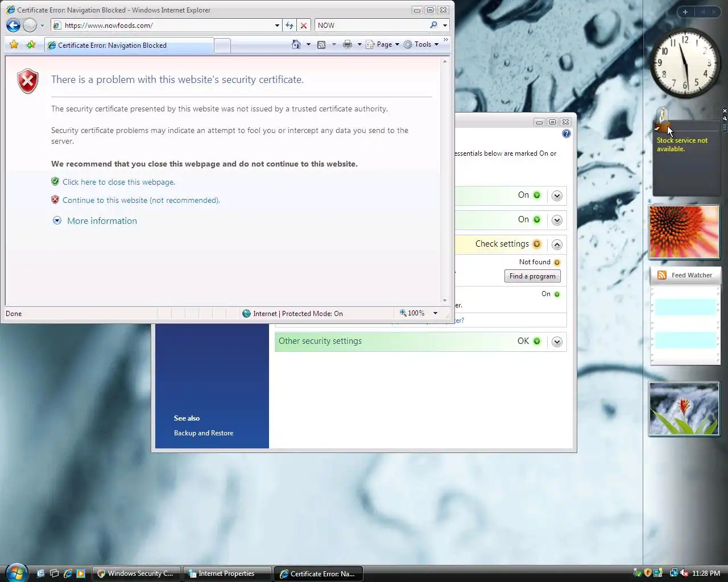Click 'Continue to this website (not recommended)' link
The height and width of the screenshot is (582, 728).
pyautogui.click(x=141, y=200)
